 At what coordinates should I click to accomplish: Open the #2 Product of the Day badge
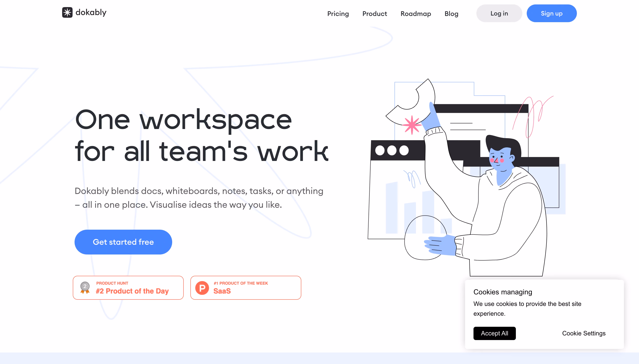point(128,288)
